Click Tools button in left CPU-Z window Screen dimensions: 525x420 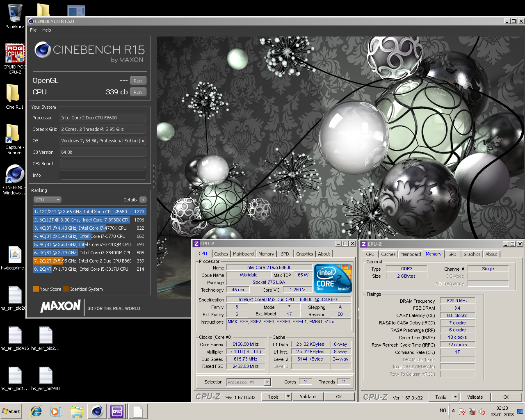[x=273, y=397]
